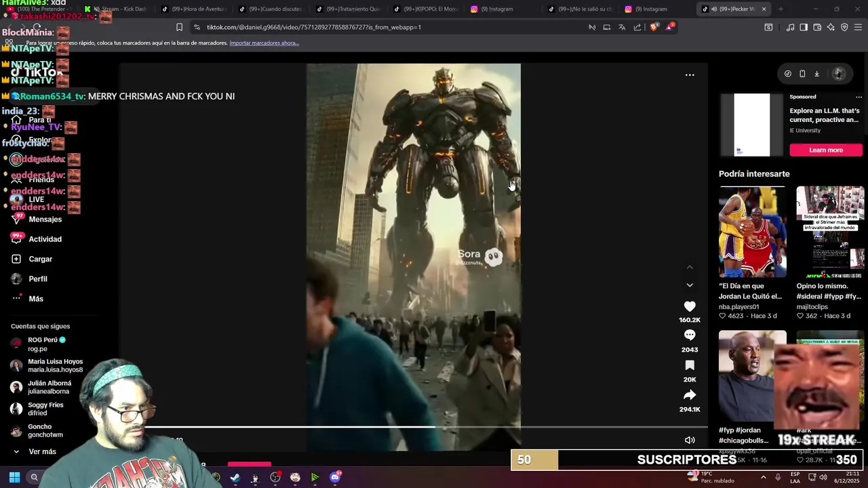This screenshot has height=488, width=868.
Task: Open the weather widget showing 19°C
Action: coord(711,477)
